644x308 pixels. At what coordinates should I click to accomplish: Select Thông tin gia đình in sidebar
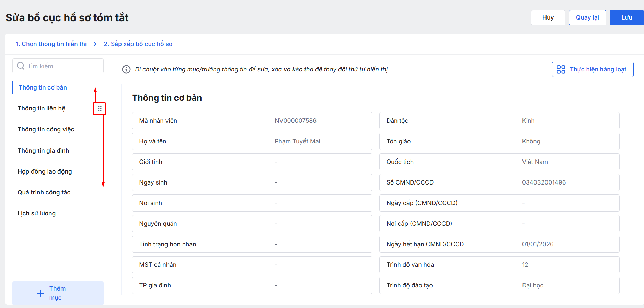(x=43, y=151)
